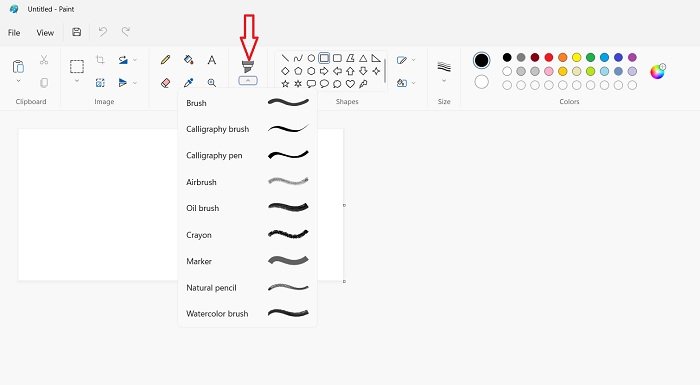This screenshot has width=700, height=385.
Task: Pick the Color picker eyedropper
Action: (x=188, y=83)
